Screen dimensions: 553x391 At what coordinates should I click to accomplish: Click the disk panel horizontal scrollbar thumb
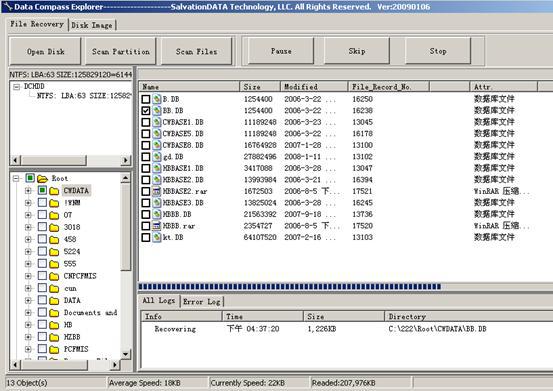[x=53, y=160]
